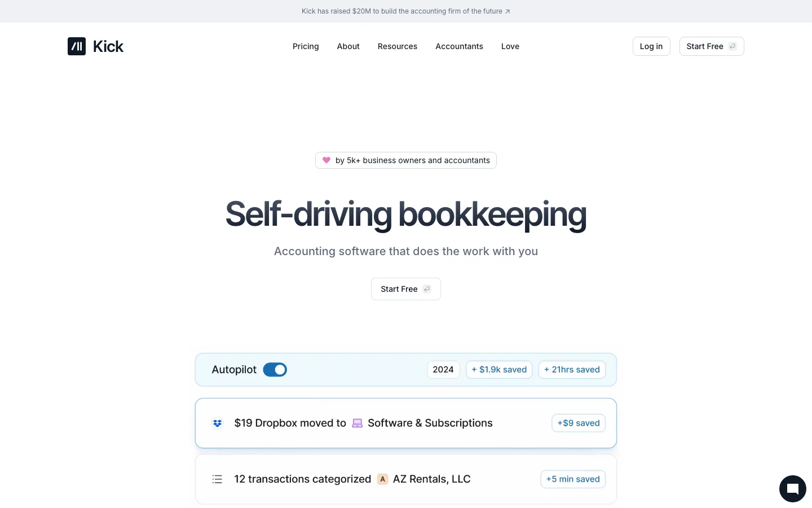Open the Resources menu
The width and height of the screenshot is (812, 508).
tap(398, 46)
